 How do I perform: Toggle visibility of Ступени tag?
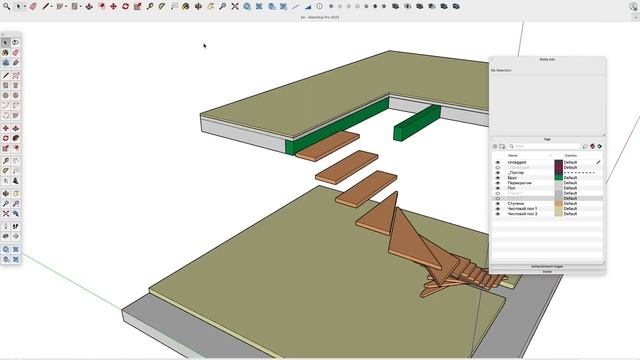coord(498,204)
